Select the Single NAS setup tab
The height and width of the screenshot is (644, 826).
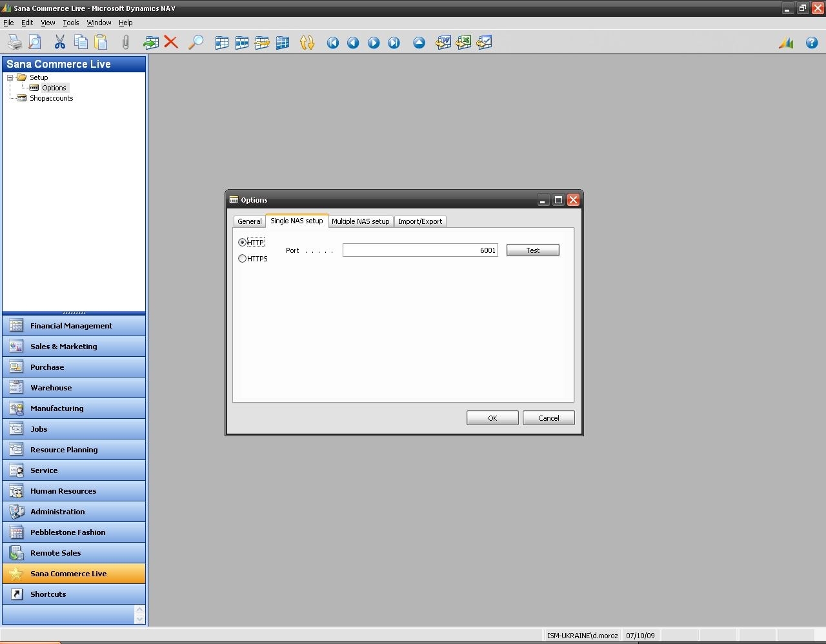tap(297, 221)
